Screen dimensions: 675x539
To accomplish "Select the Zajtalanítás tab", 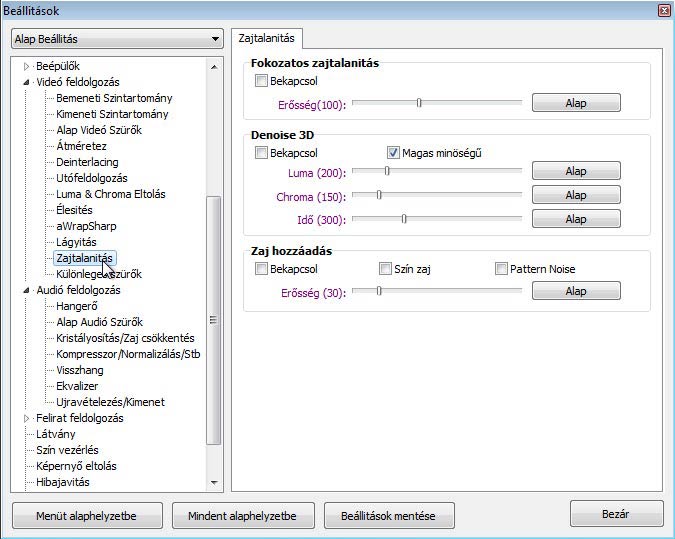I will click(x=266, y=39).
